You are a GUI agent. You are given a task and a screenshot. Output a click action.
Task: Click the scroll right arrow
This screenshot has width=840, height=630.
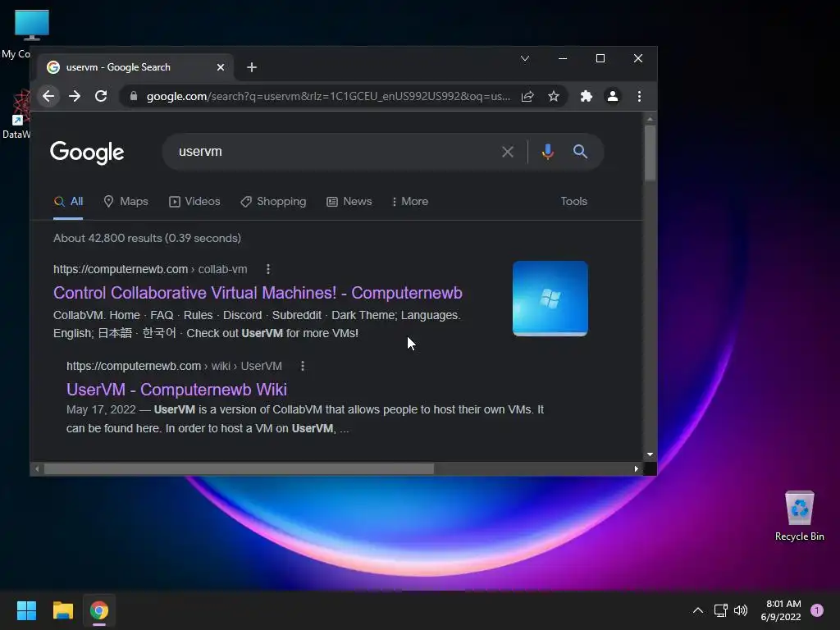[636, 468]
